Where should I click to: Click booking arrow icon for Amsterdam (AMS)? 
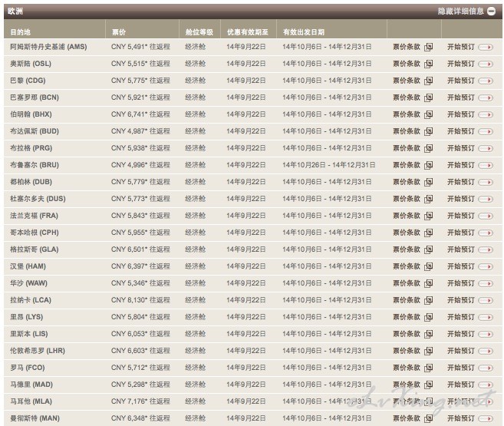tap(486, 48)
